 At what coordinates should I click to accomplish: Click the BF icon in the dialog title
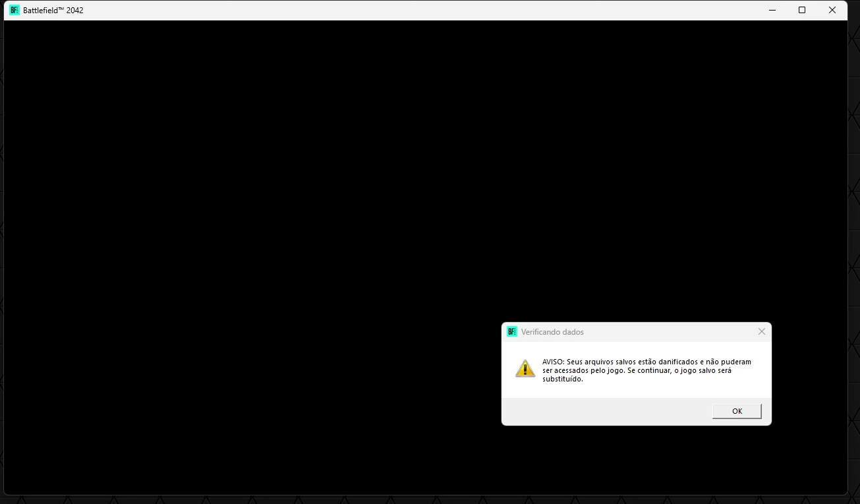512,332
